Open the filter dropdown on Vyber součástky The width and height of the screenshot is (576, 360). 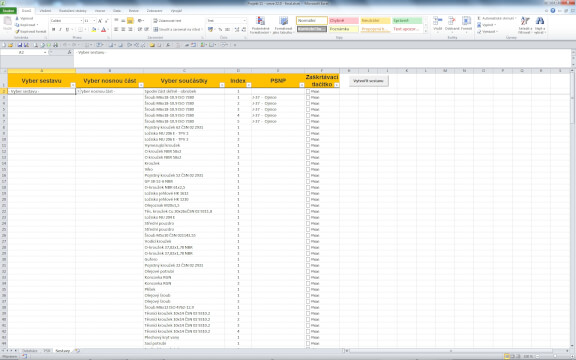(x=222, y=85)
